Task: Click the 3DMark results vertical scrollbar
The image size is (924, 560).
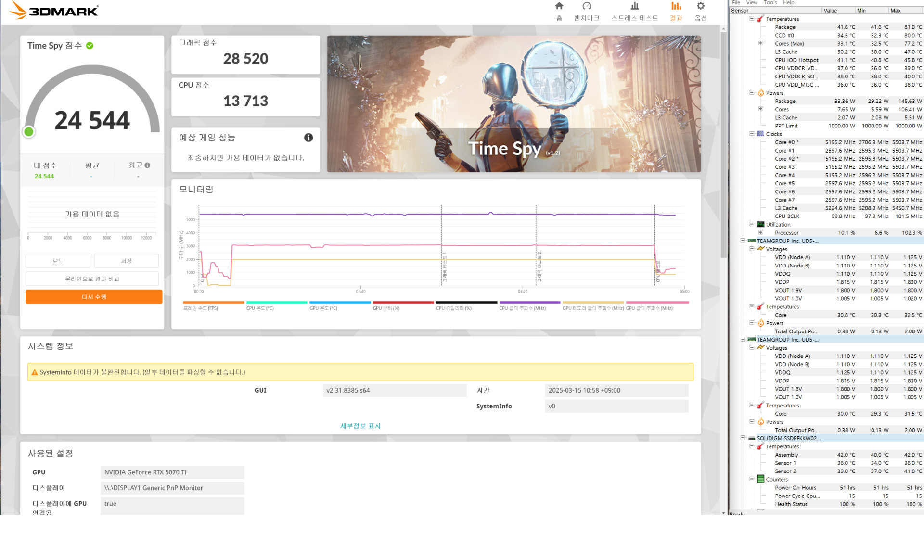Action: (723, 144)
